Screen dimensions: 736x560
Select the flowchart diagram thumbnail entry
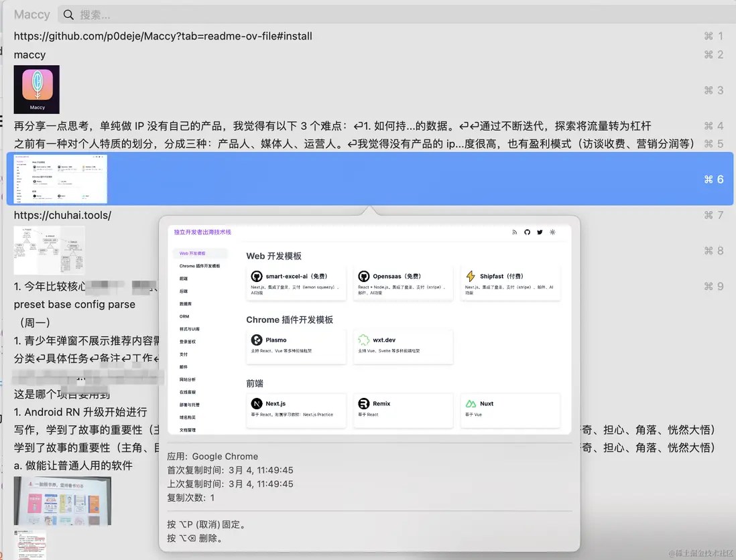click(x=50, y=251)
